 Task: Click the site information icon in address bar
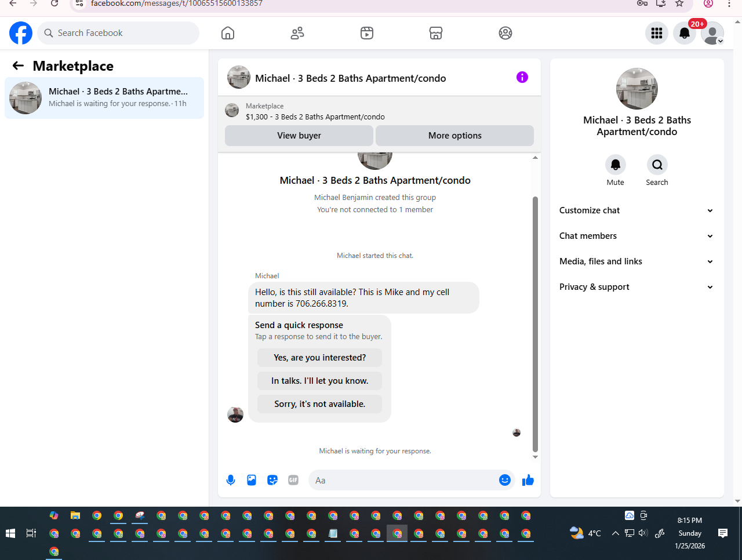pyautogui.click(x=80, y=3)
